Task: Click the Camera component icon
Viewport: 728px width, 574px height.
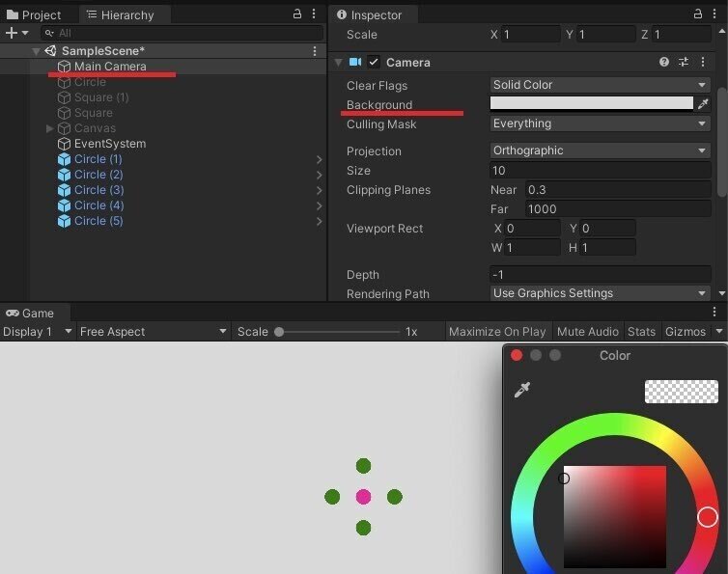Action: pos(355,62)
